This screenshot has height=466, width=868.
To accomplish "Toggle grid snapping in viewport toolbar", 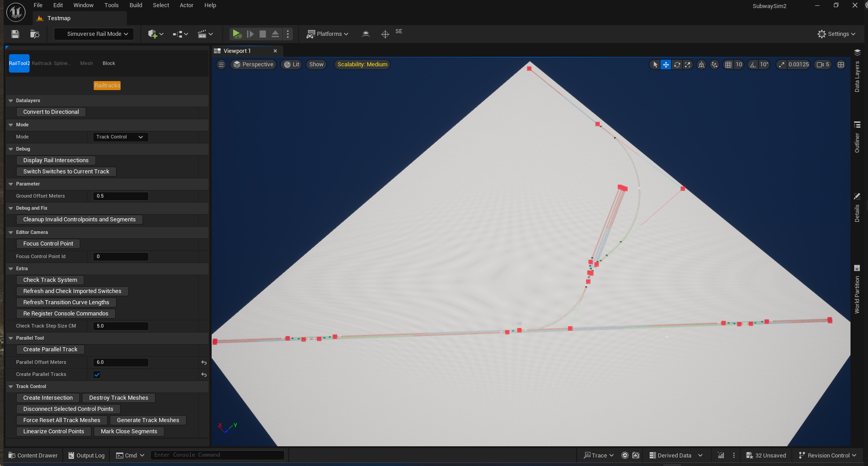I will tap(729, 65).
